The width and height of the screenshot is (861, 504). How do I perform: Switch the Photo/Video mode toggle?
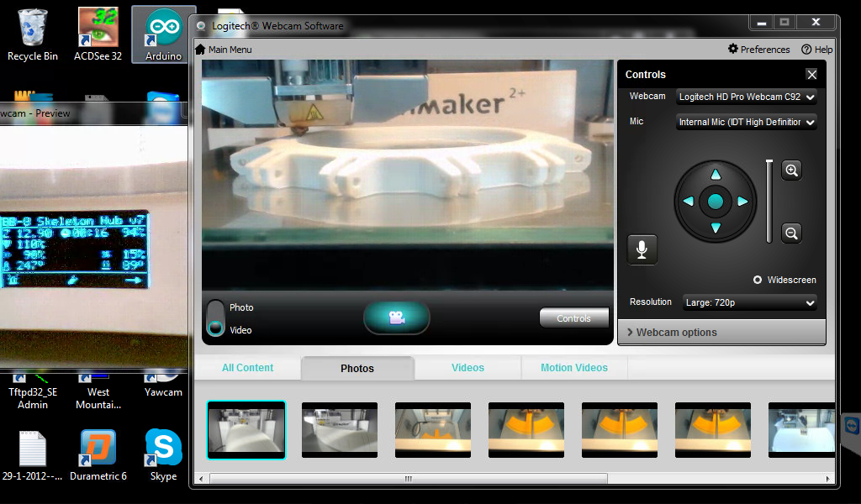[215, 318]
